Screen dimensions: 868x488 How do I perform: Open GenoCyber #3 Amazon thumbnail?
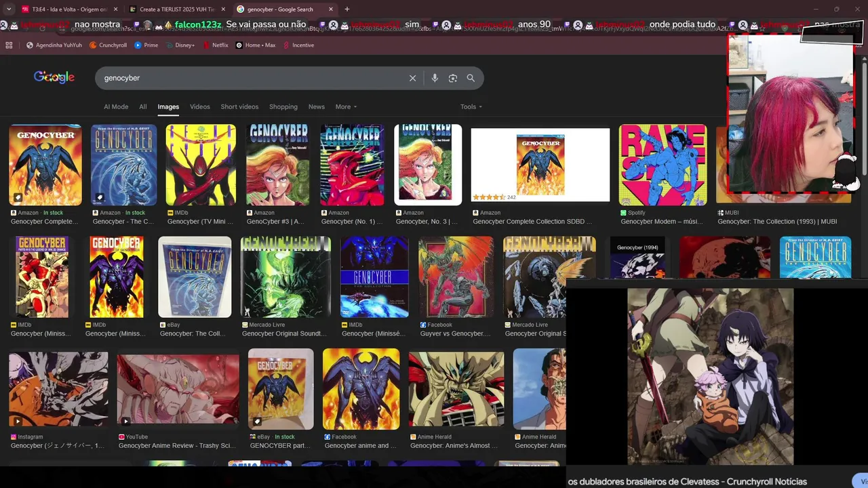(x=277, y=165)
